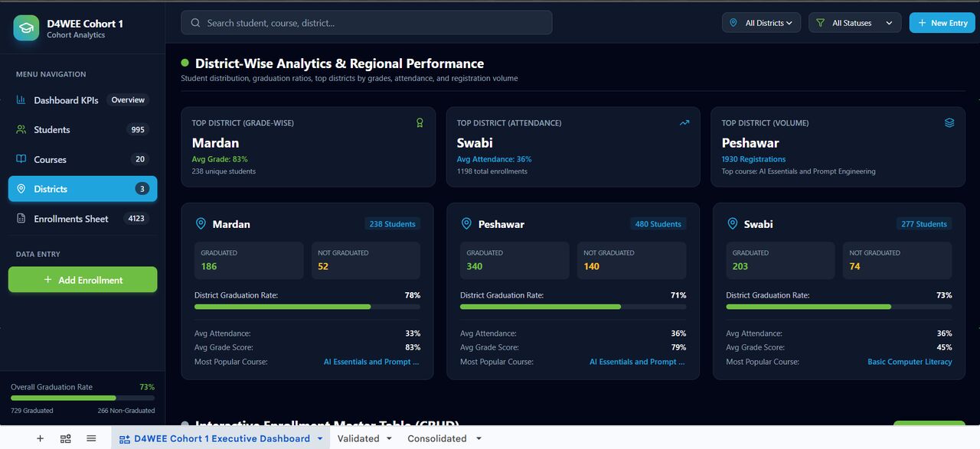Click the "238 Students" badge

[x=392, y=224]
